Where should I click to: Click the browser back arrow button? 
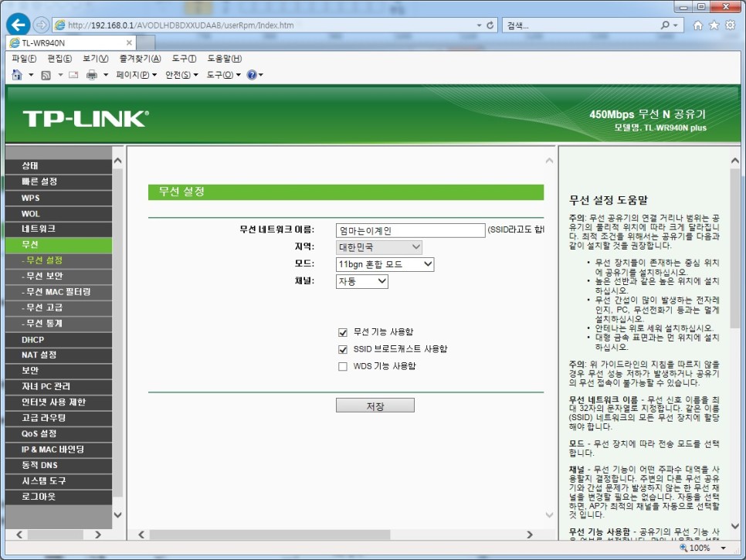[x=18, y=25]
